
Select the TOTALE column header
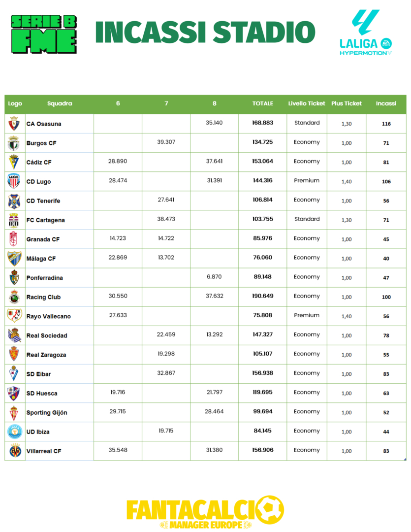coord(263,103)
